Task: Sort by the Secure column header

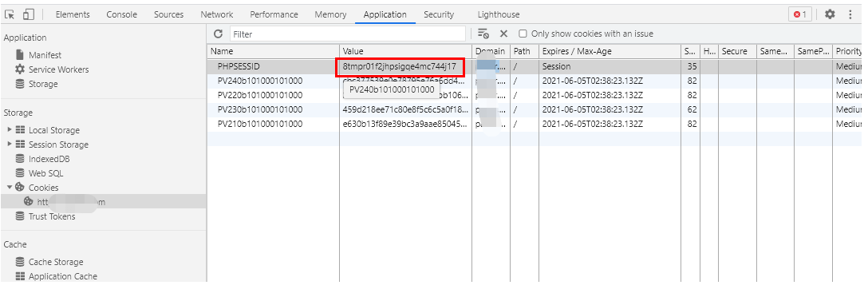Action: (x=737, y=52)
